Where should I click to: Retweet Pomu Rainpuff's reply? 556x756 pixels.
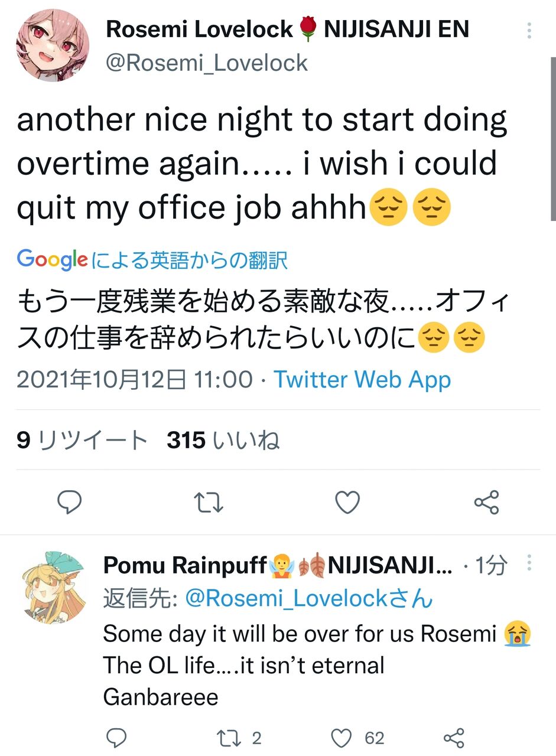240,738
